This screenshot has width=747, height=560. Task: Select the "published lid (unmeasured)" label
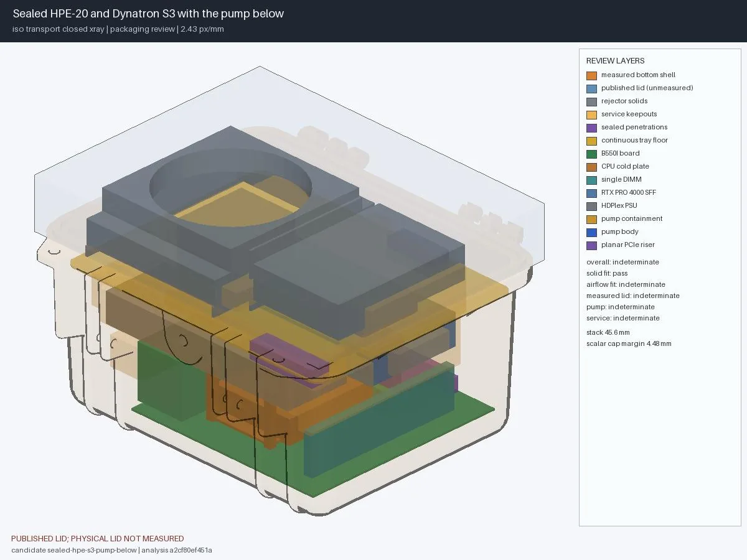(647, 88)
